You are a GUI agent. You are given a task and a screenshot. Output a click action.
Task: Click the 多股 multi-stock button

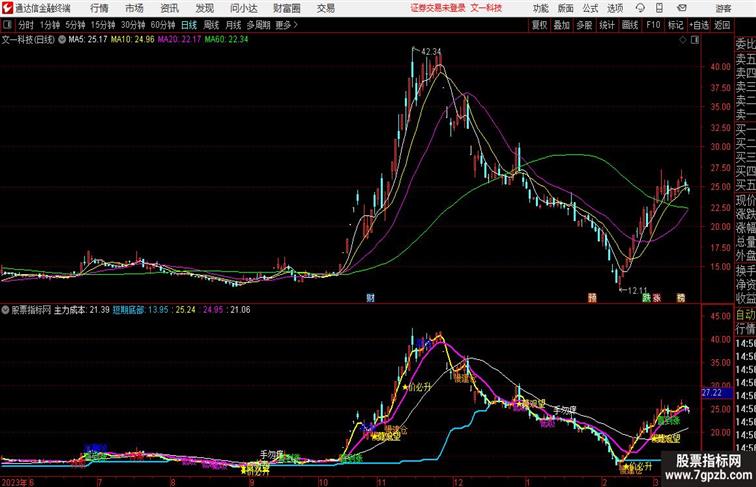click(x=584, y=25)
